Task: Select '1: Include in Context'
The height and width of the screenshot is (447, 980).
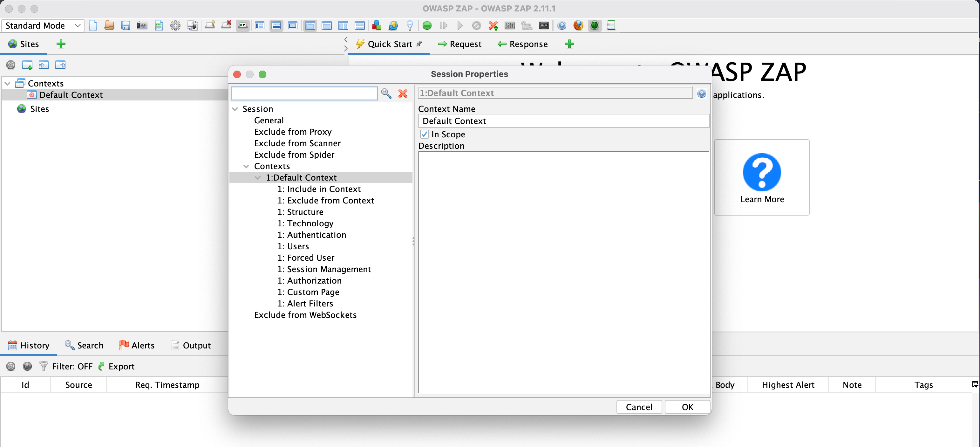Action: [319, 189]
